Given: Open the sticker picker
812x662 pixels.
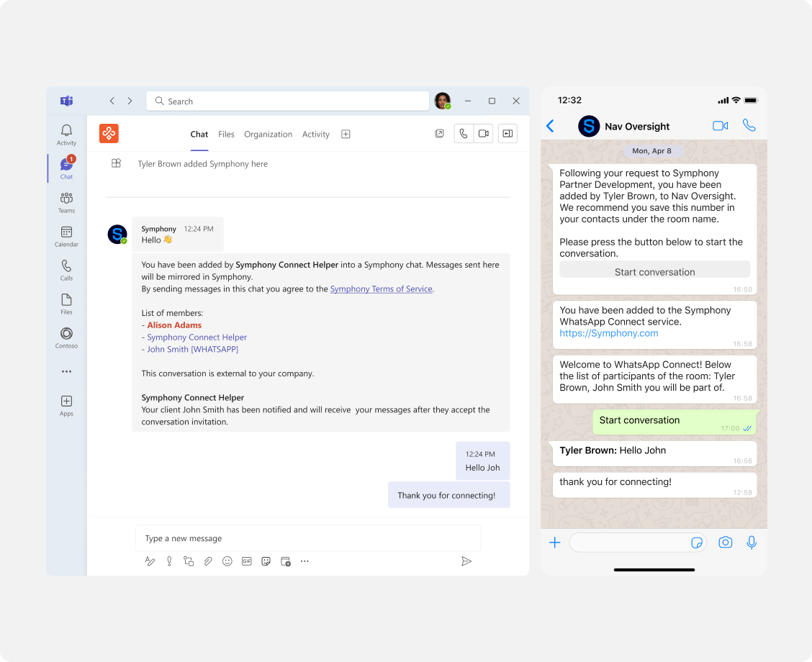Looking at the screenshot, I should point(266,561).
